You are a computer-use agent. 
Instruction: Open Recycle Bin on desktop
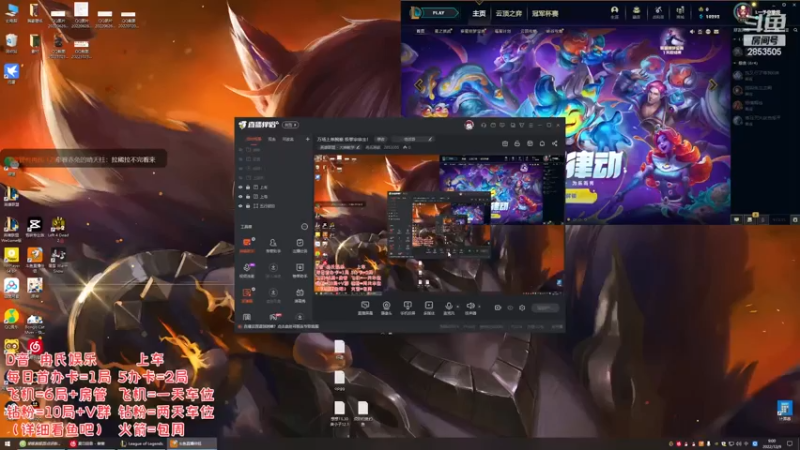point(11,42)
